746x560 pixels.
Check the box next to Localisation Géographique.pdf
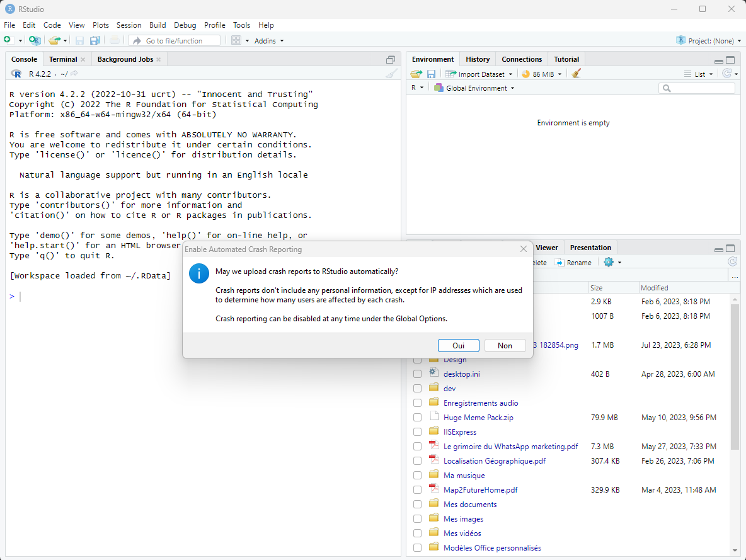[417, 461]
